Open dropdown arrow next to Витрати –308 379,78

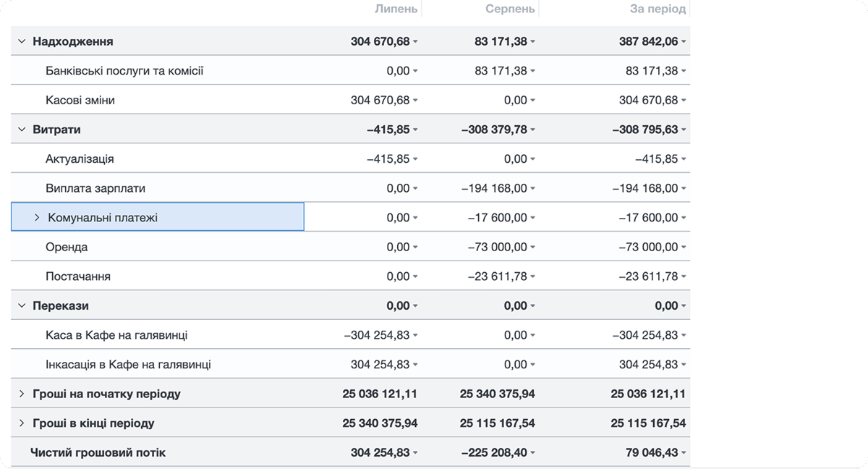point(533,130)
